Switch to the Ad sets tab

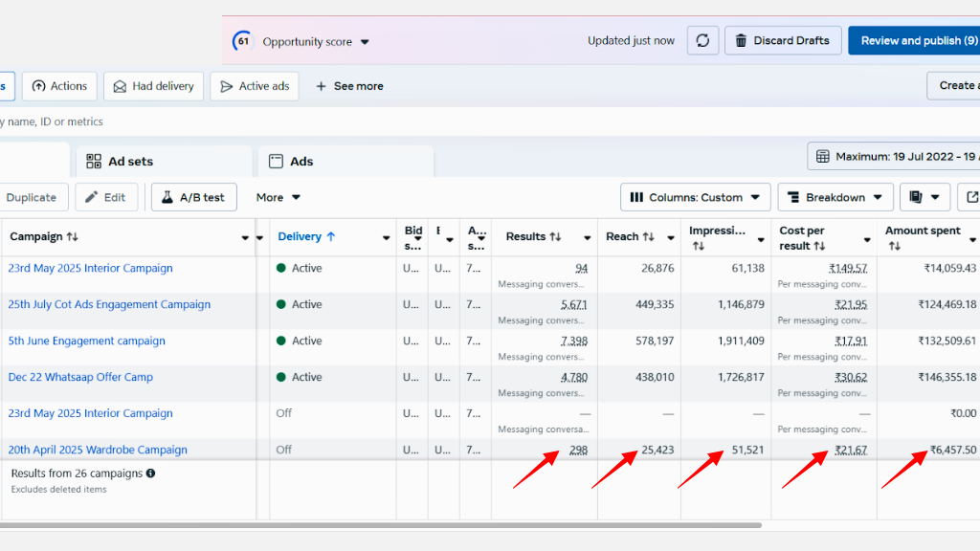164,161
